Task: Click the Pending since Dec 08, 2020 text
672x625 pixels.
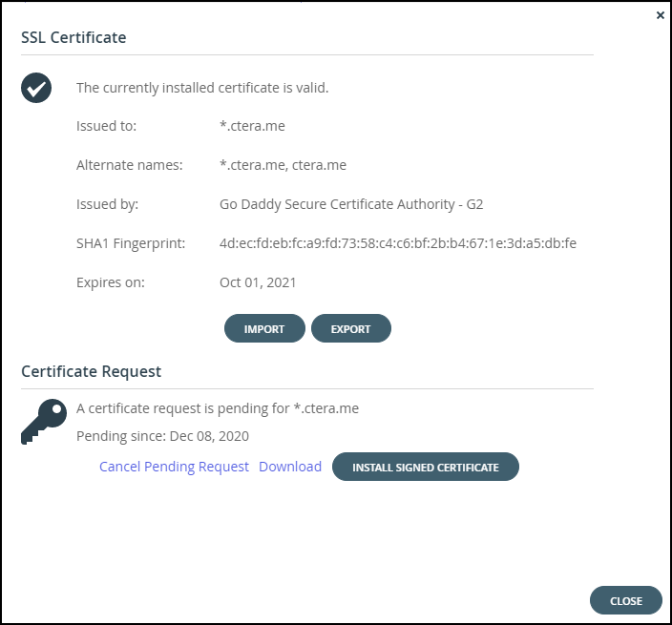Action: (162, 436)
